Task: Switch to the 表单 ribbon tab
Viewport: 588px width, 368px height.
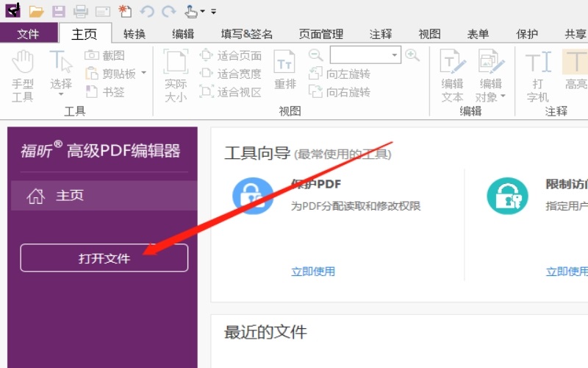Action: pos(478,34)
